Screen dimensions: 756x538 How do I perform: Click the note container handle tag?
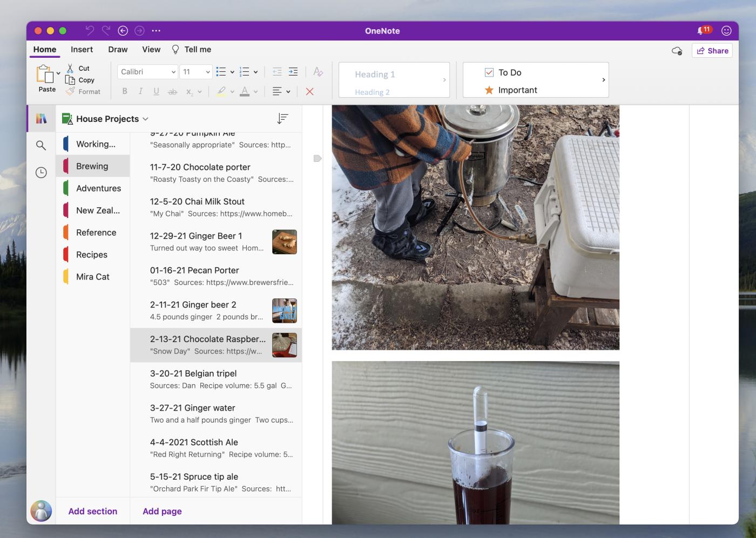pos(318,158)
